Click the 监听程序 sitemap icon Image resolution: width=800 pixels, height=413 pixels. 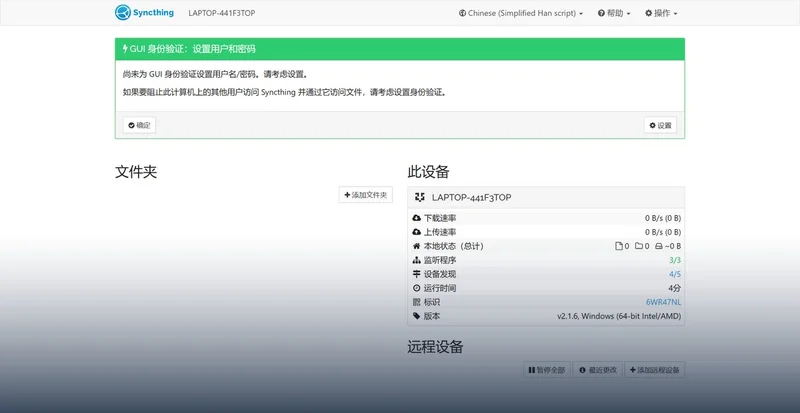click(416, 260)
